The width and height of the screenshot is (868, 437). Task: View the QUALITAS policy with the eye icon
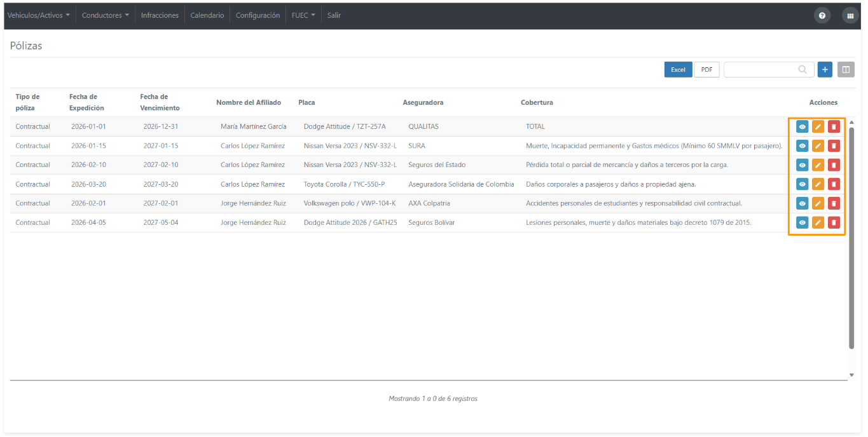pyautogui.click(x=803, y=127)
